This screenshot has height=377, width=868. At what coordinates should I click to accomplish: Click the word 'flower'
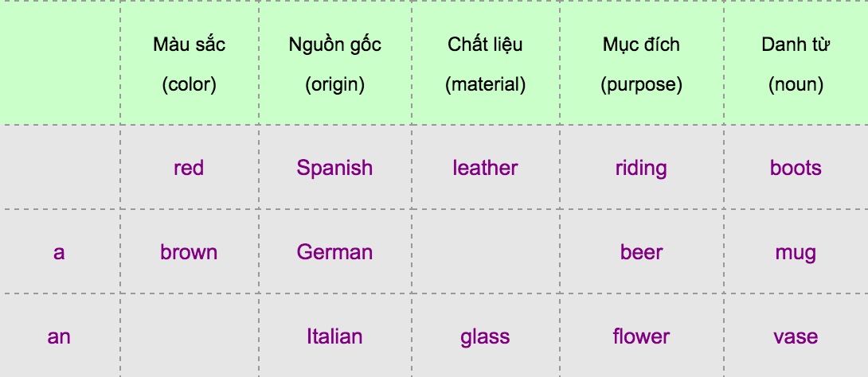[x=641, y=336]
